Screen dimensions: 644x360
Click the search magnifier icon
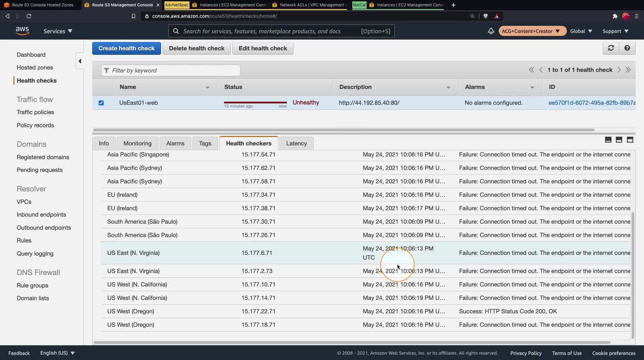[176, 31]
